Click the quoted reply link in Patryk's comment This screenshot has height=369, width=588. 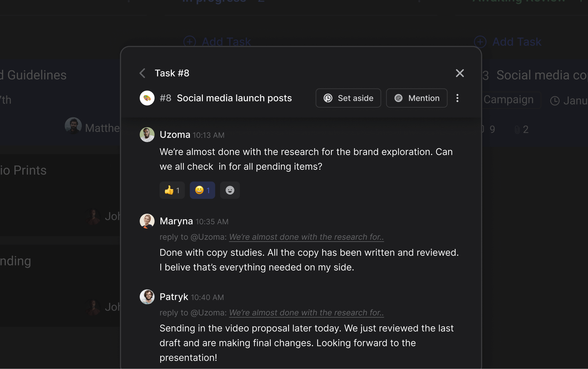[x=306, y=313]
